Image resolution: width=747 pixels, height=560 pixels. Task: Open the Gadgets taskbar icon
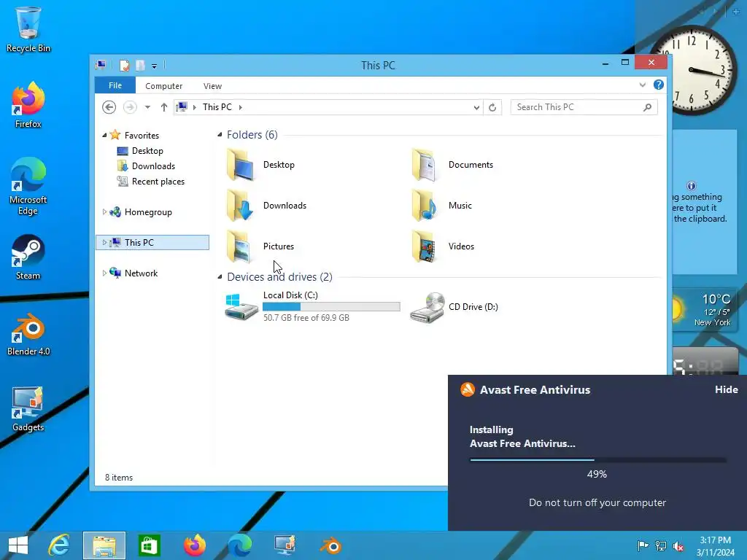tap(285, 545)
